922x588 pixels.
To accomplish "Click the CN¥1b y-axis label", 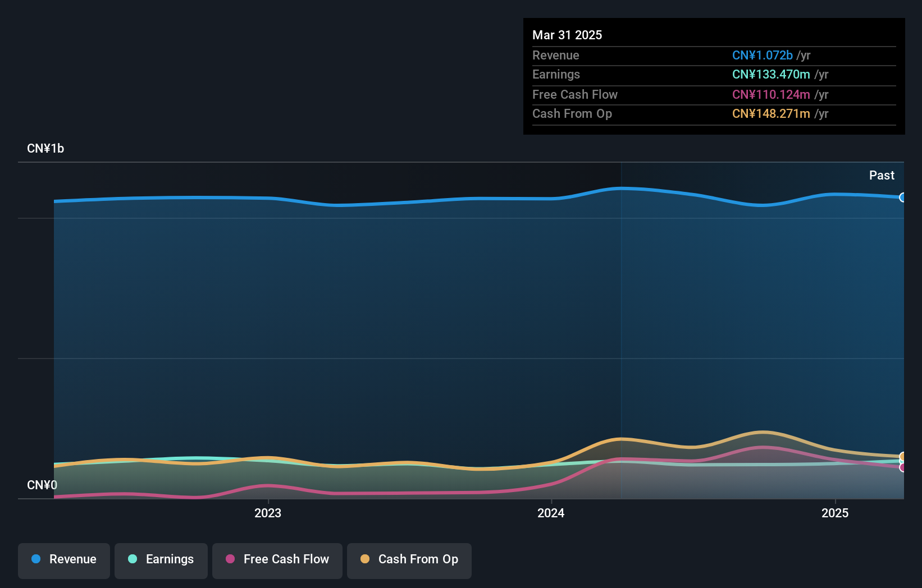I will click(x=45, y=148).
